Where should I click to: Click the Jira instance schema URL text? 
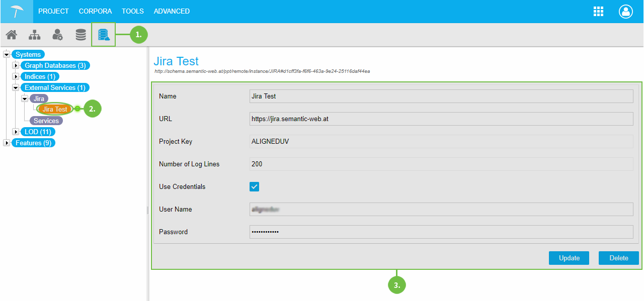click(x=262, y=71)
